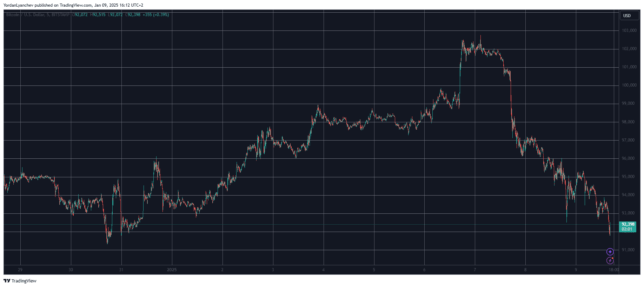The height and width of the screenshot is (287, 644).
Task: Click the 18:00 time label on time axis
Action: 614,270
